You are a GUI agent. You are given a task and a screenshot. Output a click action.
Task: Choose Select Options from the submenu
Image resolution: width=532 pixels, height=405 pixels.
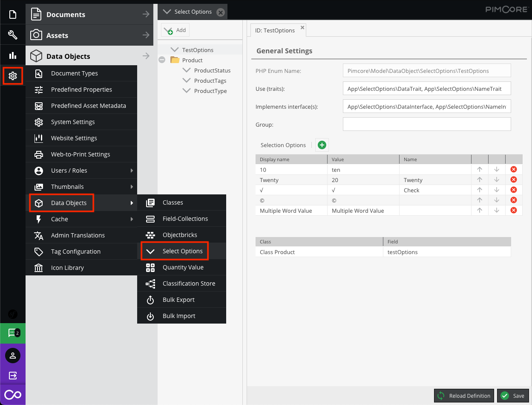(181, 251)
